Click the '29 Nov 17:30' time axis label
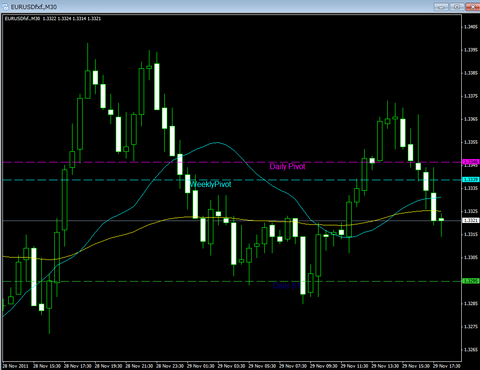 [x=447, y=366]
